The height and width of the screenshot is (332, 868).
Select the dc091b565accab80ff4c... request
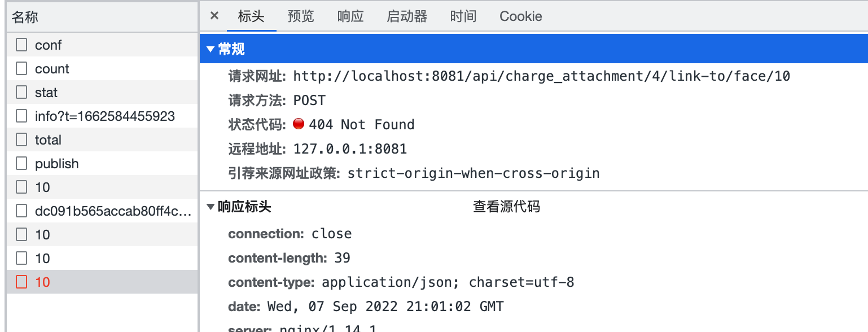(x=81, y=211)
